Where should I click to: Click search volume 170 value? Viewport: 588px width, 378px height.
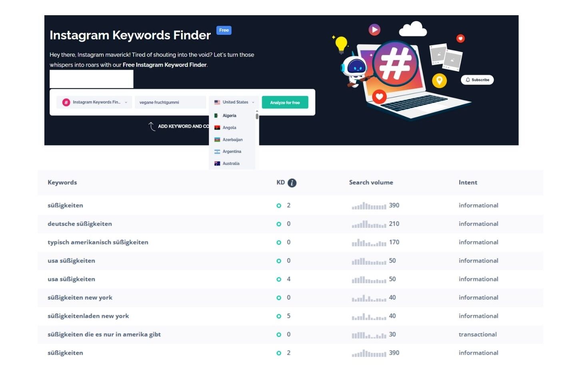click(394, 243)
